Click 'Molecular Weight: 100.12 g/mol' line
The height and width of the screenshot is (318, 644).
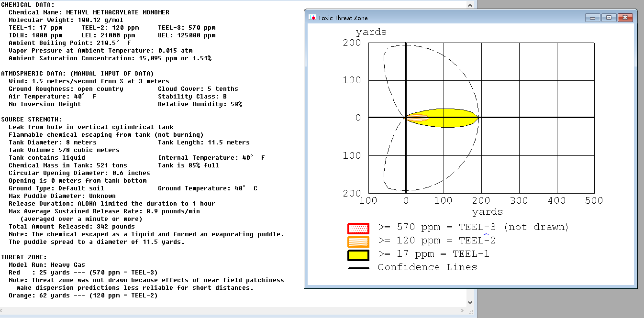coord(66,20)
